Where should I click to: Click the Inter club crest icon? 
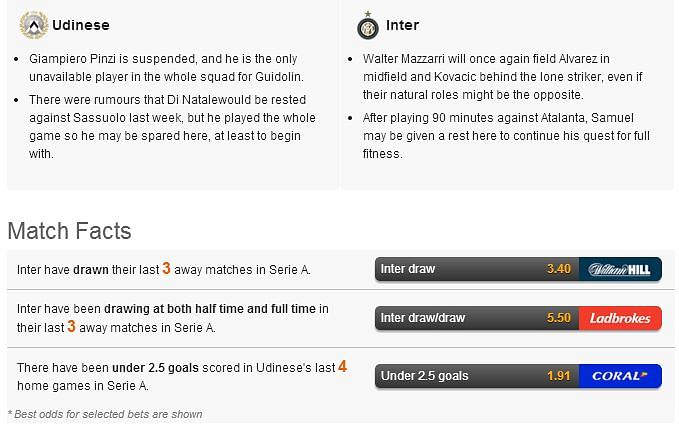click(x=368, y=26)
